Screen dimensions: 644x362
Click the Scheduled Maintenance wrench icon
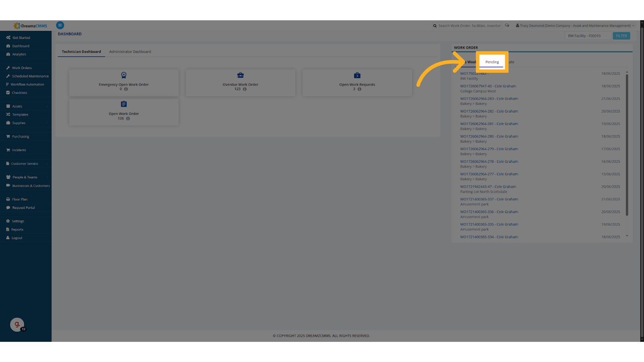point(8,76)
